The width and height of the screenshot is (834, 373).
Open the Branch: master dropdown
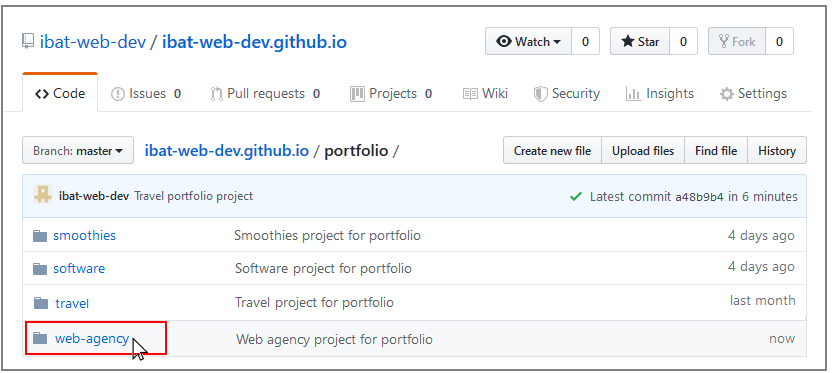coord(78,151)
